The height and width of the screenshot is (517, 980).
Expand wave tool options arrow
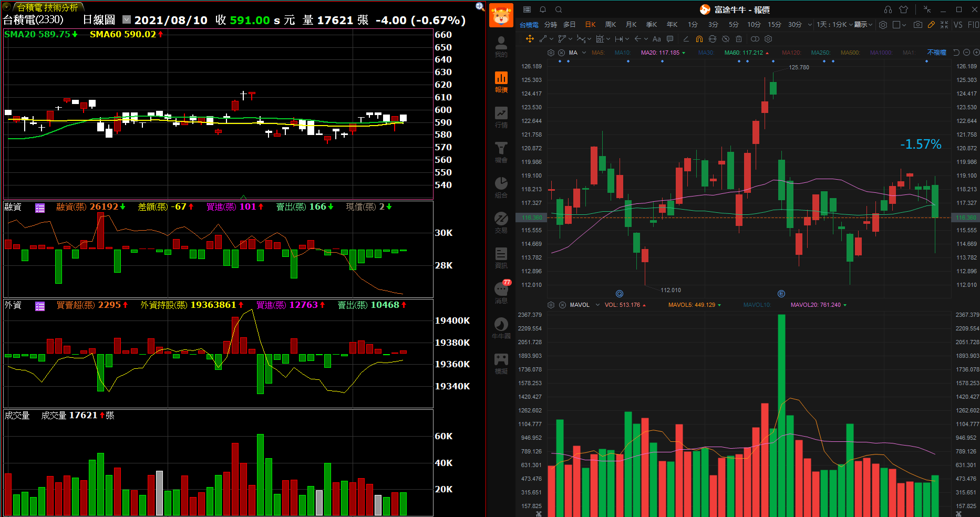click(x=589, y=39)
